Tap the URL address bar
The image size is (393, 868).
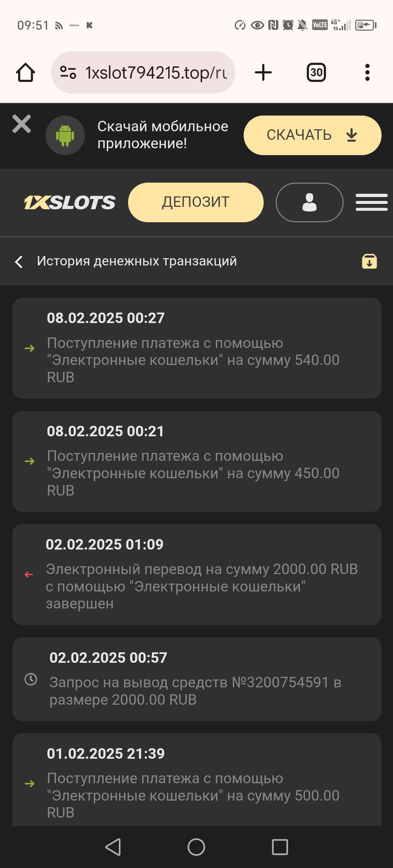pos(155,72)
